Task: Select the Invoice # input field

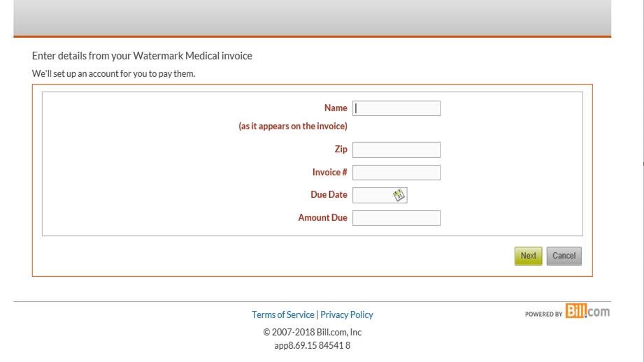Action: (x=396, y=173)
